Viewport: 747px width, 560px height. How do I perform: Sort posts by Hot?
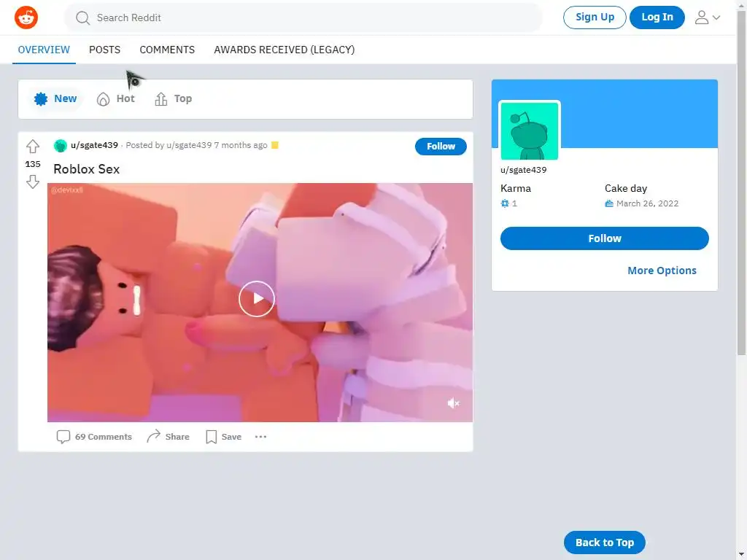pyautogui.click(x=116, y=98)
